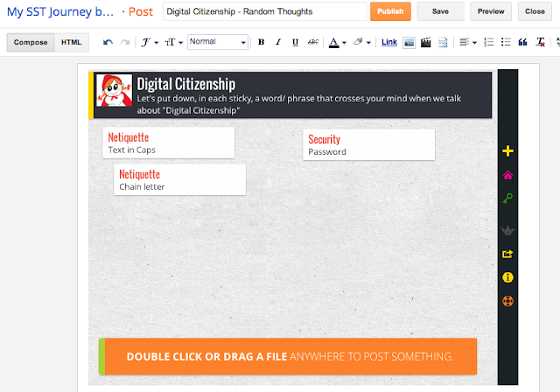Click the bulleted list icon

[x=506, y=42]
